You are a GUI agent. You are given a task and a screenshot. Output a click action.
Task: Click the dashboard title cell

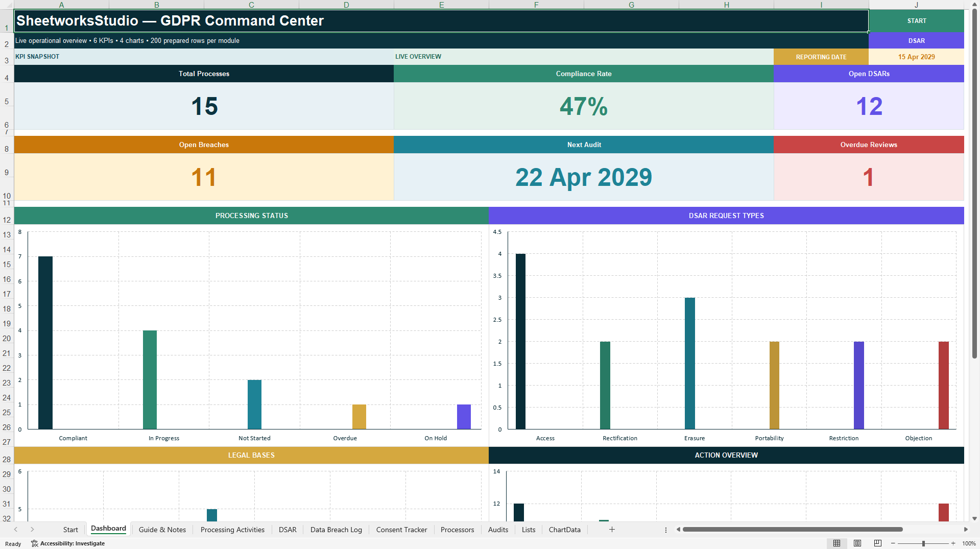click(441, 21)
